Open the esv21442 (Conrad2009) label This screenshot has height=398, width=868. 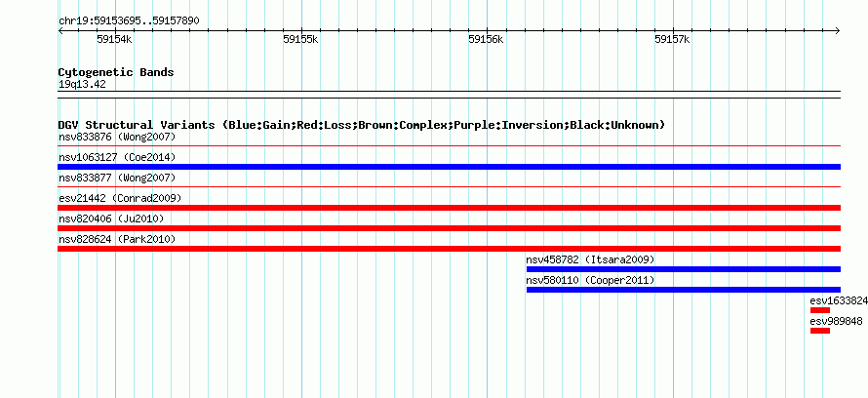point(120,198)
